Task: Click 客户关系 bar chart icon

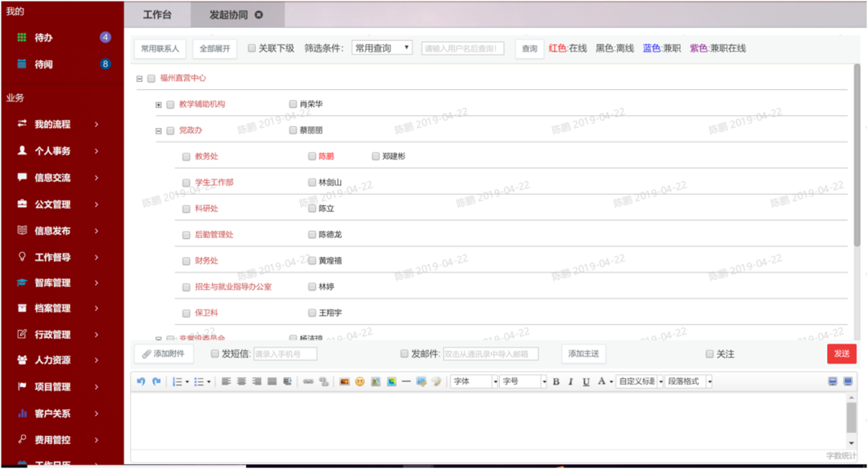Action: 23,413
